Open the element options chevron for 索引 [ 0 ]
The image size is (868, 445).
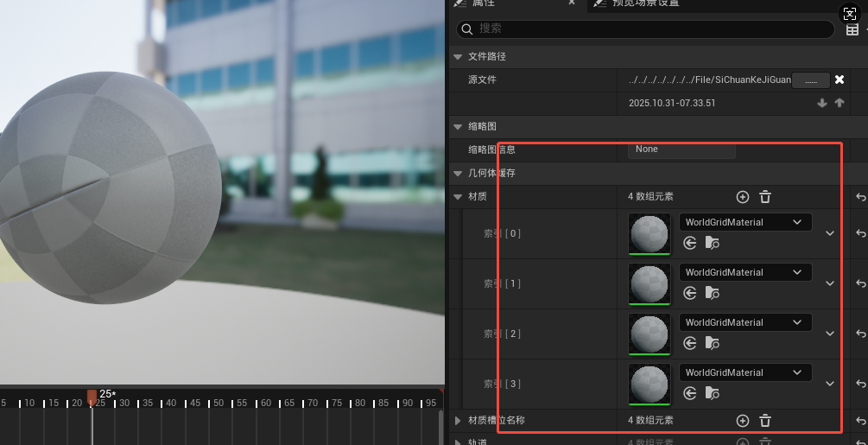click(x=830, y=233)
